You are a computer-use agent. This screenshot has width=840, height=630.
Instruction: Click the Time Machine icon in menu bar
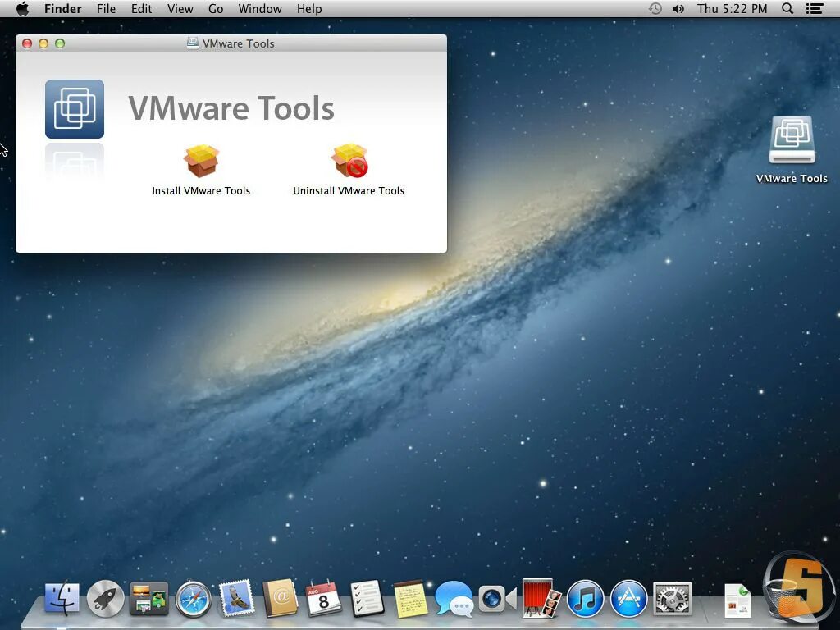coord(655,8)
